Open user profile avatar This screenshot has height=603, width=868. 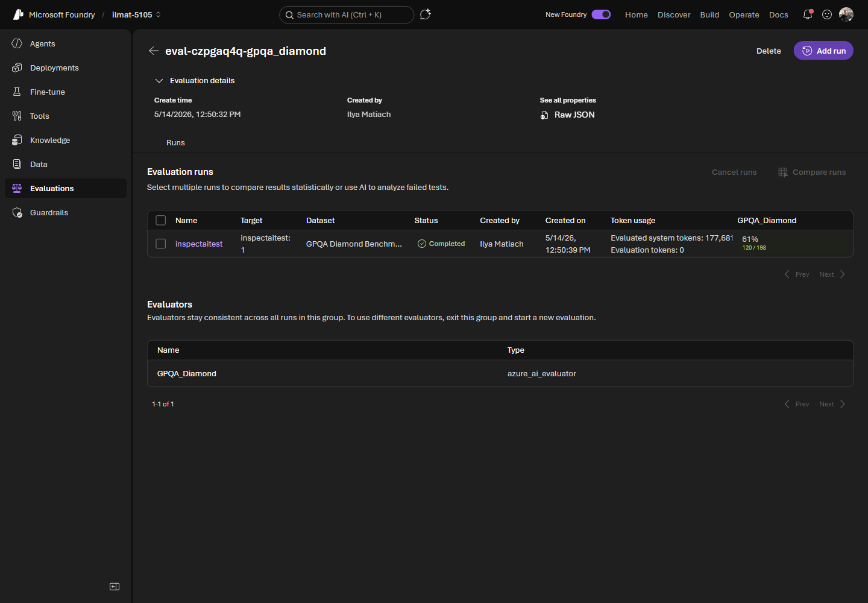(846, 14)
